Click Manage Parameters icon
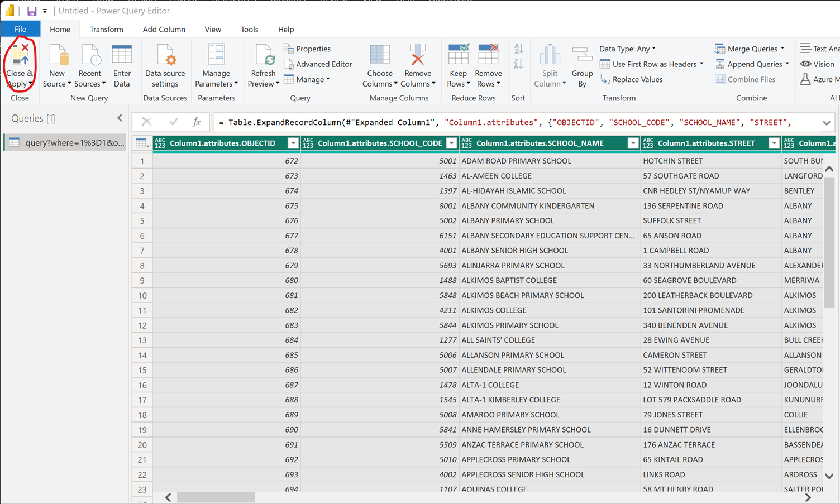 pos(216,55)
